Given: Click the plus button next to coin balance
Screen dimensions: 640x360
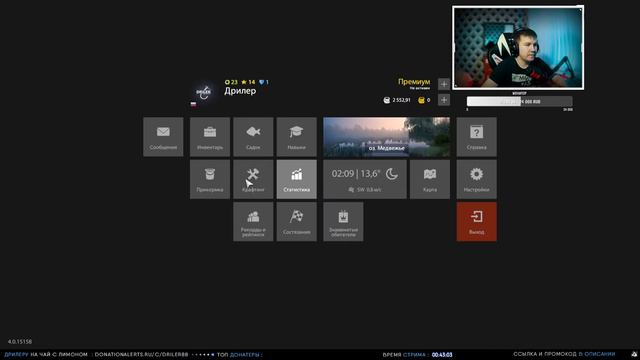Looking at the screenshot, I should [444, 100].
